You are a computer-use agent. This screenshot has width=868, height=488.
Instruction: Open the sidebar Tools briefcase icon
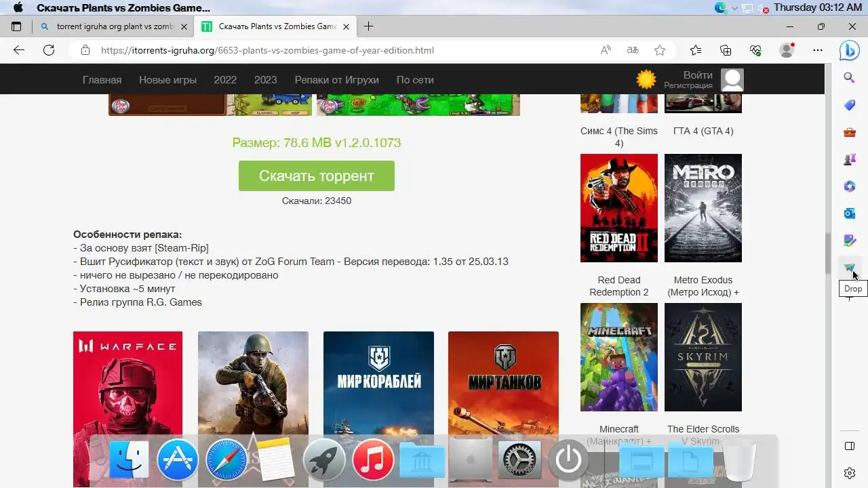click(850, 132)
